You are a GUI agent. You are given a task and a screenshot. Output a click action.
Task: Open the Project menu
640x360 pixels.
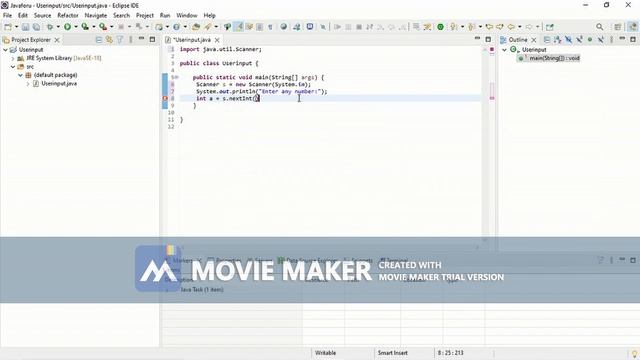[145, 16]
